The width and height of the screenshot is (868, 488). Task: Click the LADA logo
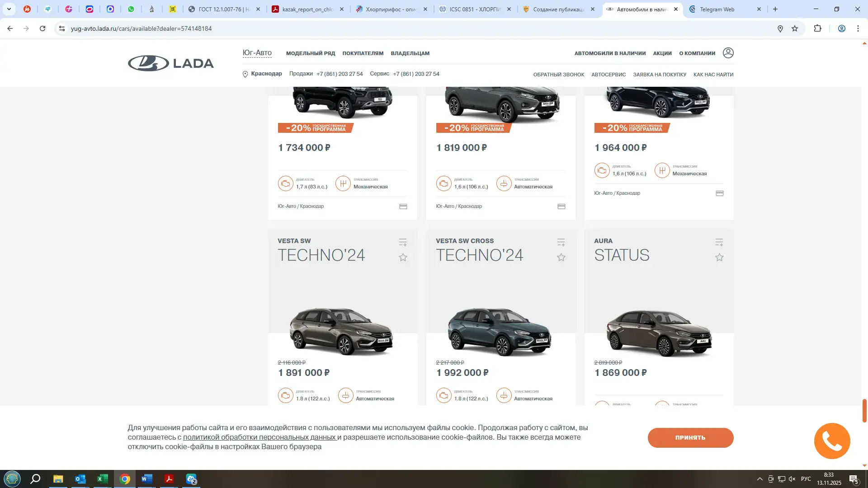pos(170,63)
